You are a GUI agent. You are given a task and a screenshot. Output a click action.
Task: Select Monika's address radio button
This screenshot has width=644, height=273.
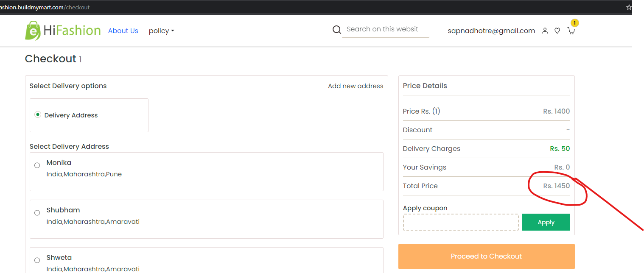click(37, 165)
